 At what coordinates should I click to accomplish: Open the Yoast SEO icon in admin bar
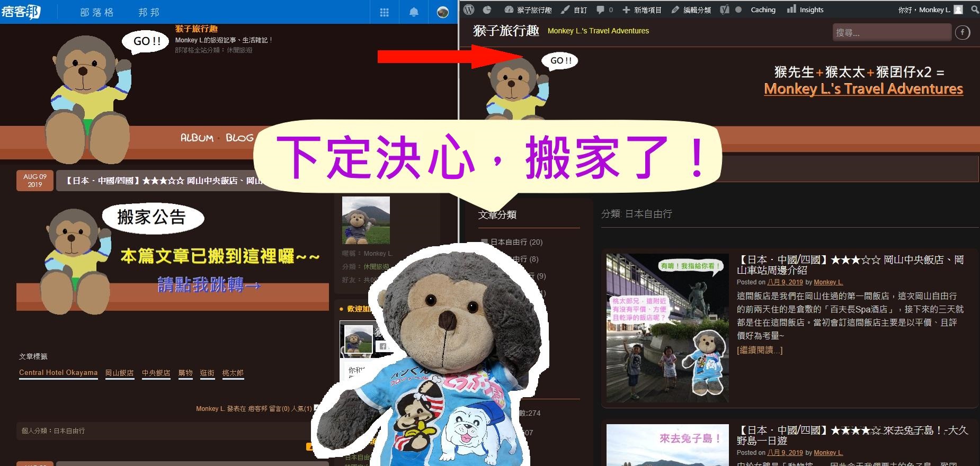coord(725,10)
